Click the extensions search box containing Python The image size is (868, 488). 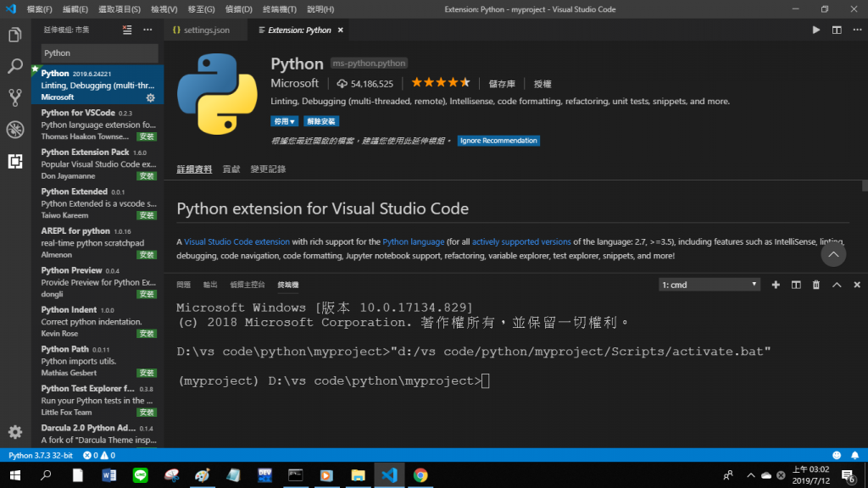coord(100,53)
